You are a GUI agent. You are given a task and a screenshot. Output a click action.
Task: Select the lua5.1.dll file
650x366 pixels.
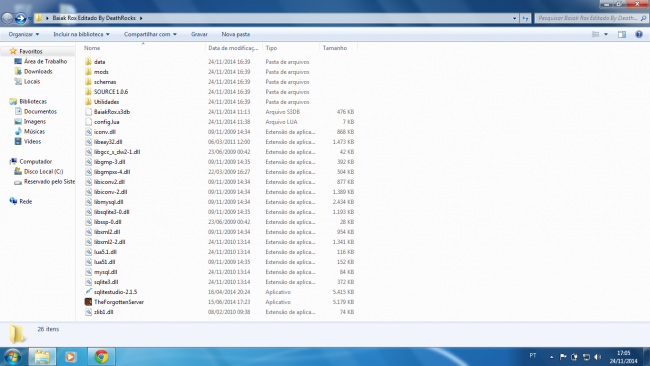[x=105, y=252]
